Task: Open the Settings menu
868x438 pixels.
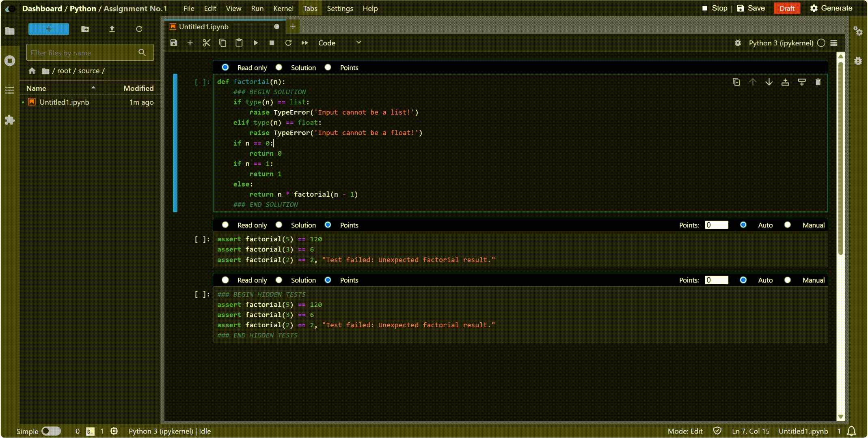Action: point(340,8)
